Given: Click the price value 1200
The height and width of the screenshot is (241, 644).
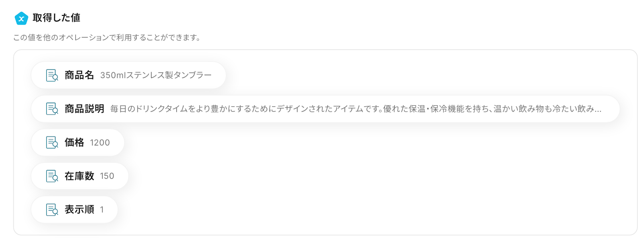Looking at the screenshot, I should 100,143.
